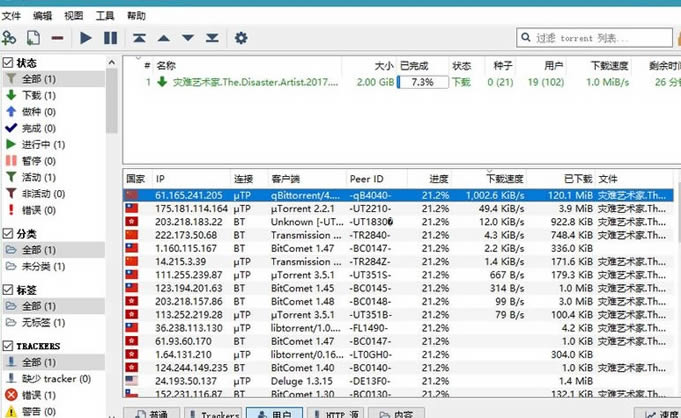The image size is (681, 418).
Task: Resume torrent with the play icon
Action: (86, 38)
